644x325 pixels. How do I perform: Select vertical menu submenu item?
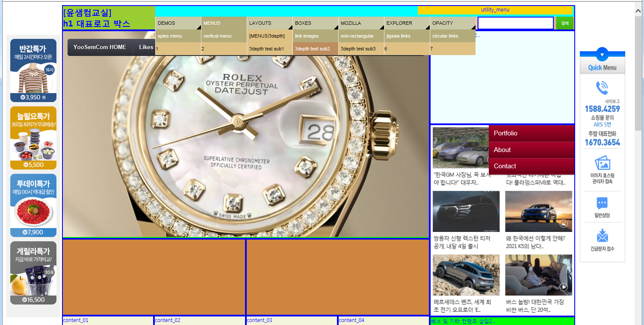pyautogui.click(x=224, y=36)
